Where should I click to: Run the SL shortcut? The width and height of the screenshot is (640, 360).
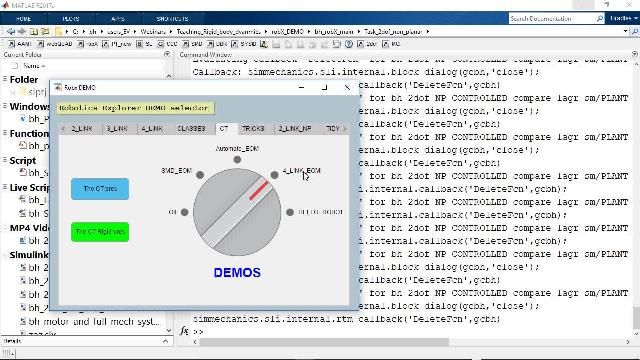point(144,44)
